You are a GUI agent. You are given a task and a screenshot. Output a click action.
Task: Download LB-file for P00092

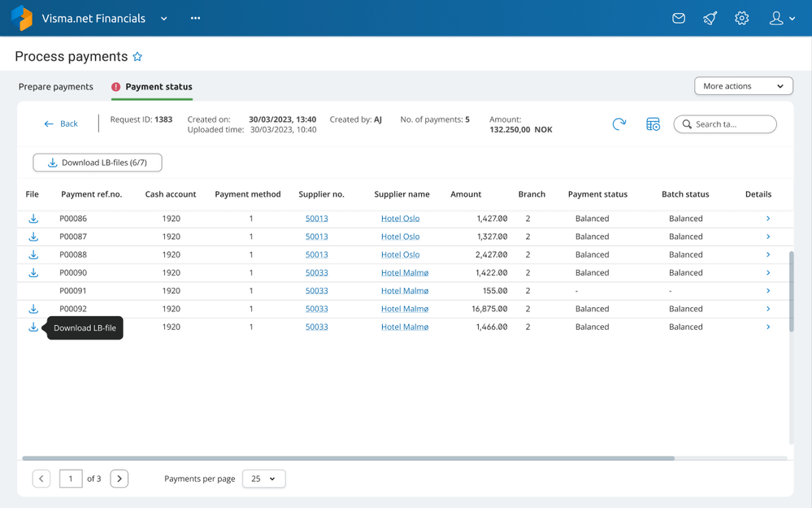click(x=33, y=309)
